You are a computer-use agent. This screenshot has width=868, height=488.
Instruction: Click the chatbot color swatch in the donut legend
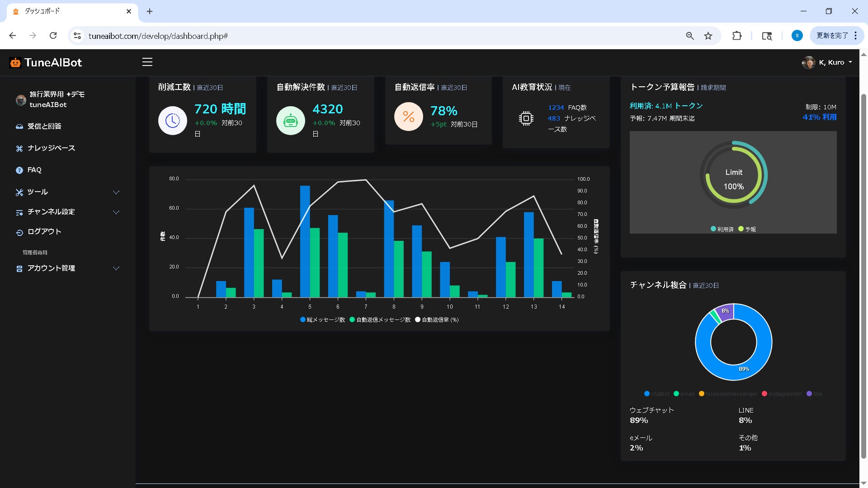click(x=647, y=394)
